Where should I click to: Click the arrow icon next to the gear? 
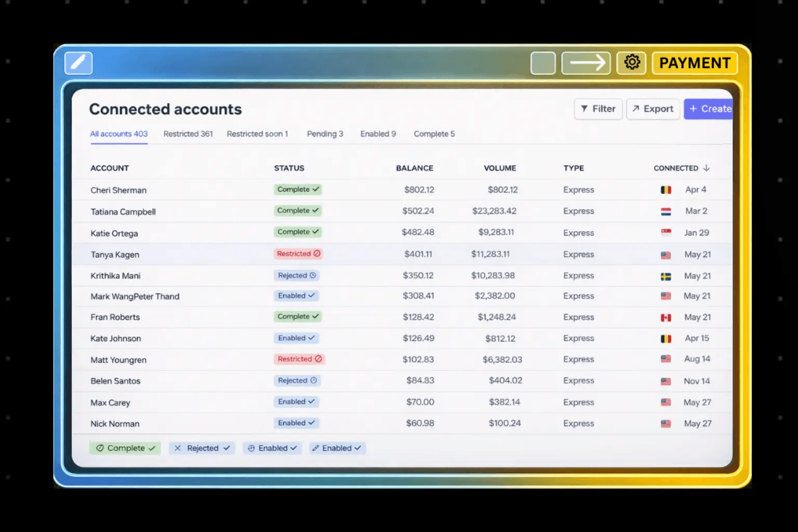[586, 62]
